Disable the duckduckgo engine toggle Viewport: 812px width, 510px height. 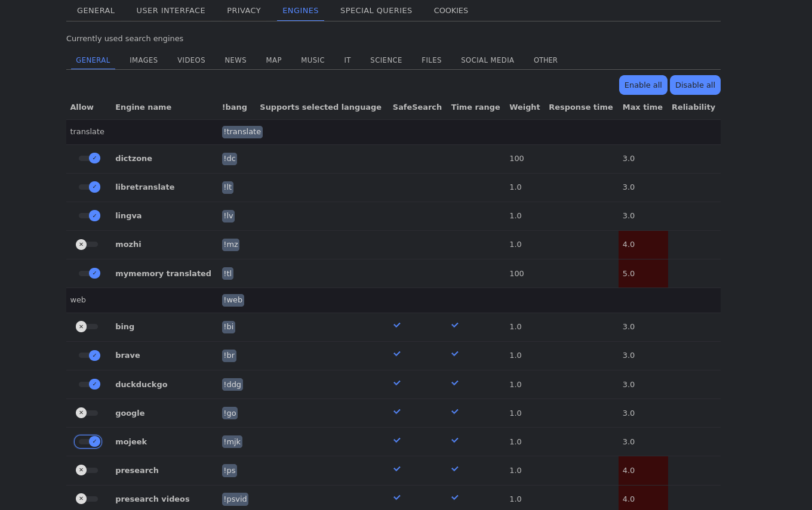point(90,384)
